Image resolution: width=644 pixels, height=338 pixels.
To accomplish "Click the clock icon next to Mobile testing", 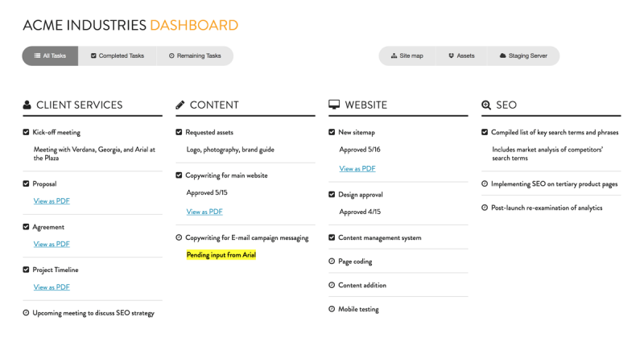I will pyautogui.click(x=332, y=309).
